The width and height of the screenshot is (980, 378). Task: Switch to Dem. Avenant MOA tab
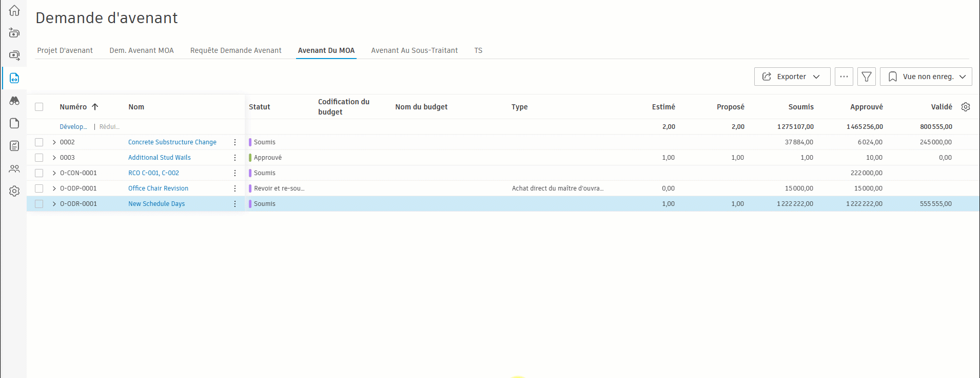142,50
